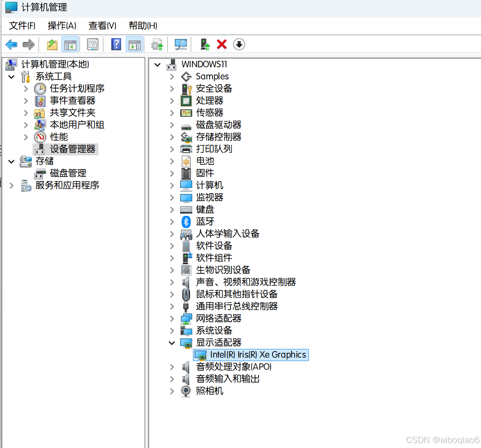Image resolution: width=481 pixels, height=448 pixels.
Task: Collapse the 系统工具 tree node
Action: (x=11, y=77)
